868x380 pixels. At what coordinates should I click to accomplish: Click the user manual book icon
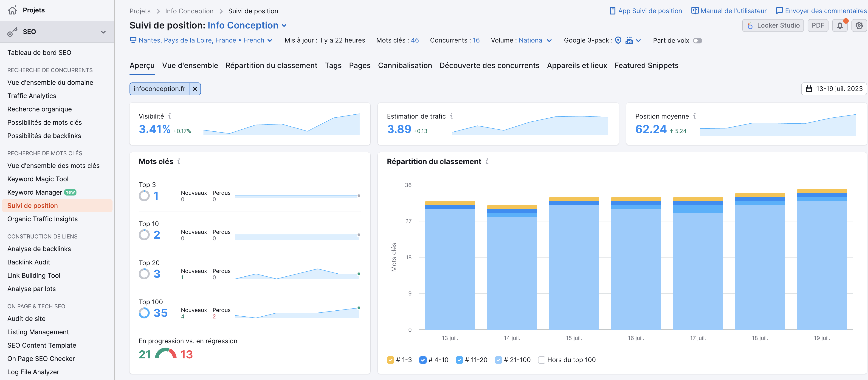point(694,11)
